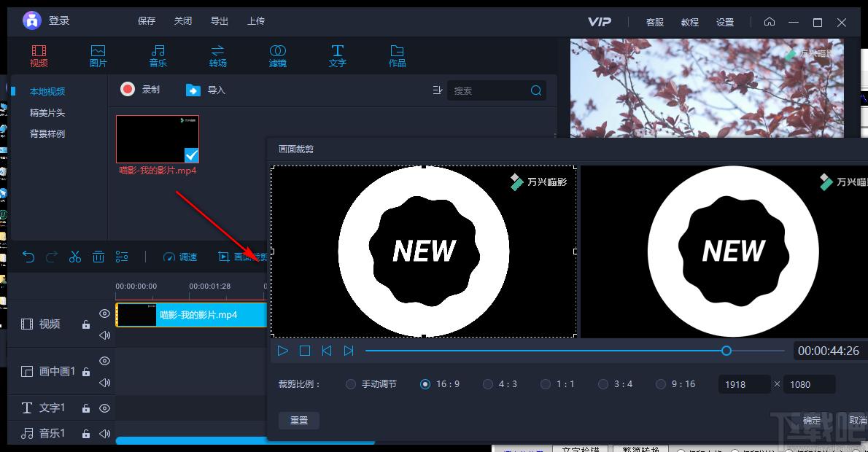Click previous frame in crop dialog
Screen dimensions: 868x452
[x=327, y=351]
